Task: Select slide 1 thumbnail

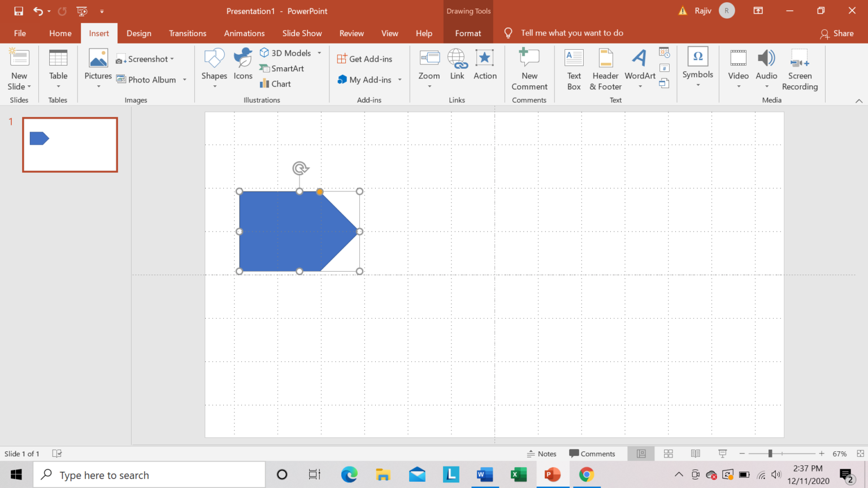Action: [70, 145]
